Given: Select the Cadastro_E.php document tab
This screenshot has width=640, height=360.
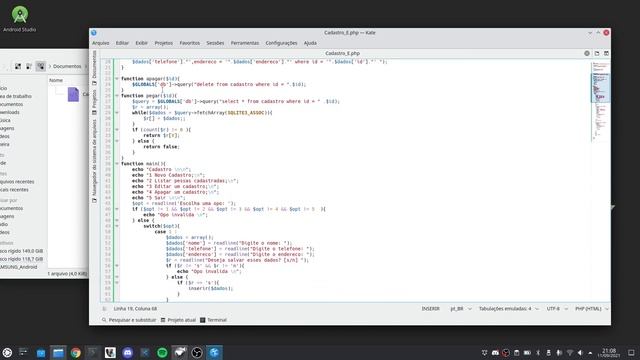Looking at the screenshot, I should tap(342, 53).
